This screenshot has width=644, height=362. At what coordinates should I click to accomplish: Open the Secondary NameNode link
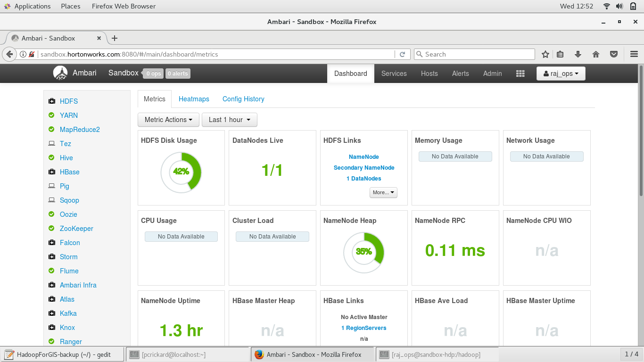(x=363, y=168)
